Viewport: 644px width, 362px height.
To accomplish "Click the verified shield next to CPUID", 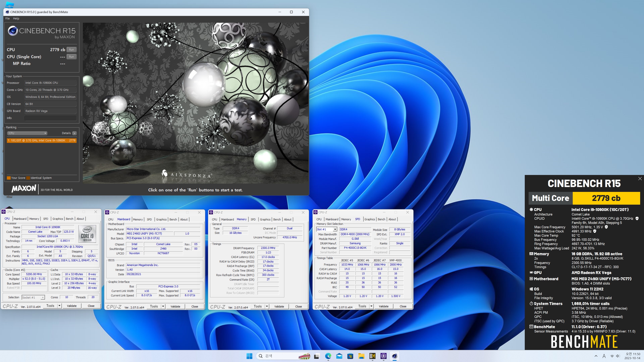I will (637, 218).
